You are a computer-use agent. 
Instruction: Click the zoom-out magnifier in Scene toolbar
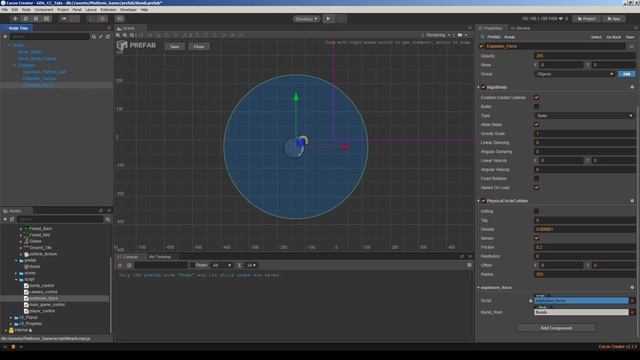tap(125, 35)
